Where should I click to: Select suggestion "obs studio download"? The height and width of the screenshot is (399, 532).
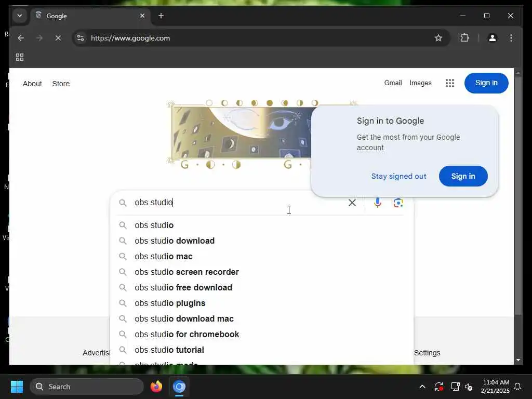coord(261,241)
